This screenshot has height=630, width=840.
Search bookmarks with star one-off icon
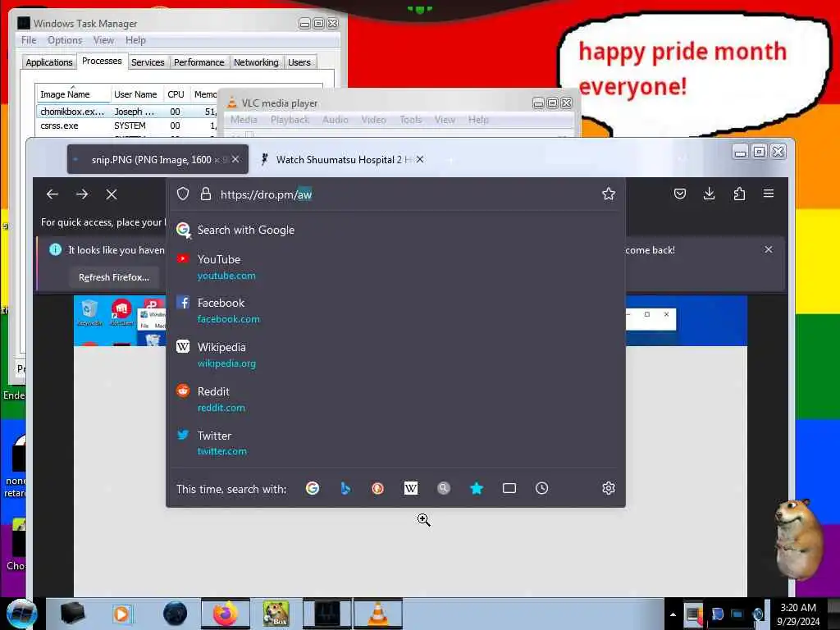coord(477,488)
